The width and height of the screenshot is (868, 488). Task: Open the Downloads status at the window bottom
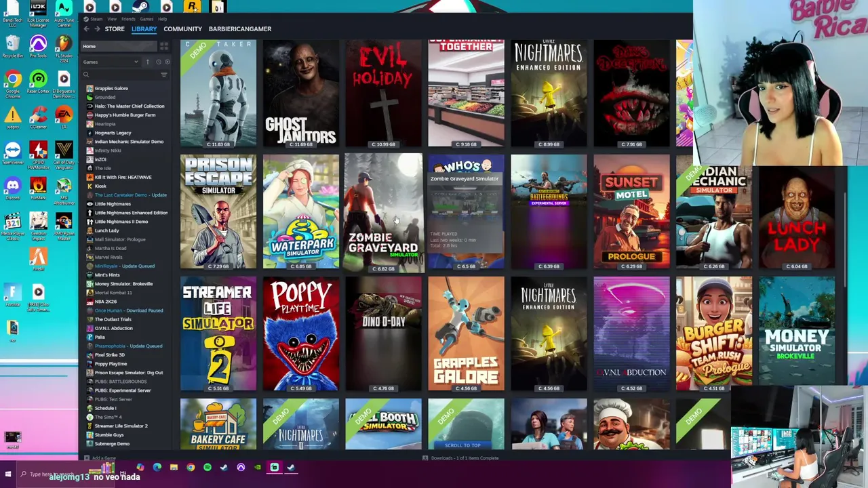[x=460, y=458]
